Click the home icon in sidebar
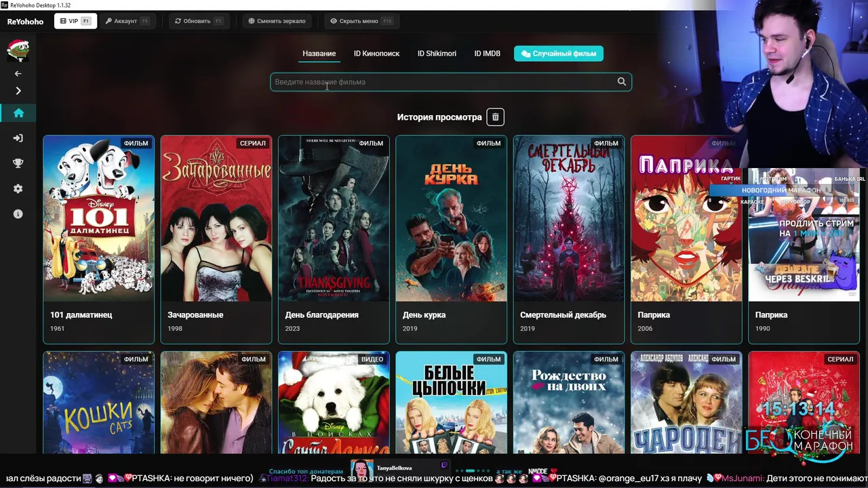The width and height of the screenshot is (868, 488). click(x=18, y=113)
